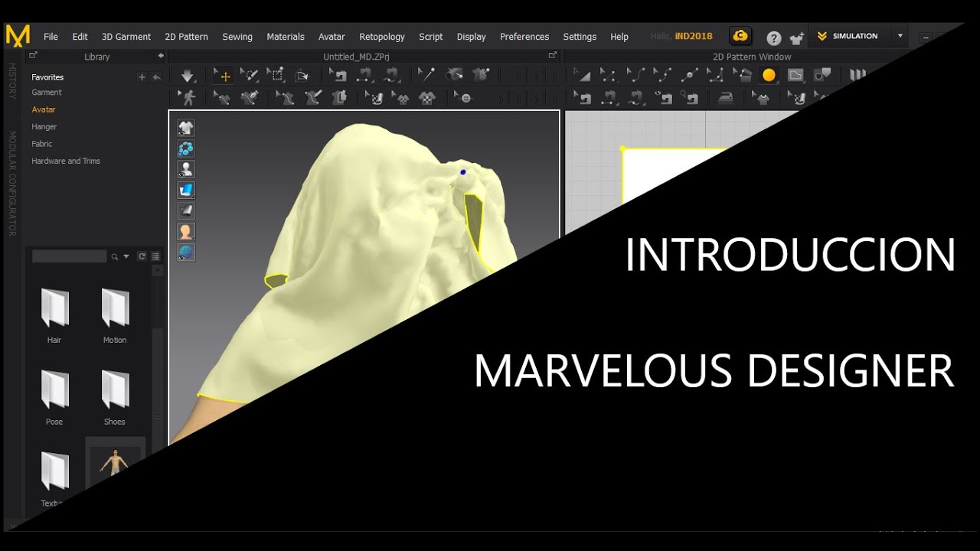The width and height of the screenshot is (980, 551).
Task: Select Avatar in library favorites
Action: coord(44,109)
